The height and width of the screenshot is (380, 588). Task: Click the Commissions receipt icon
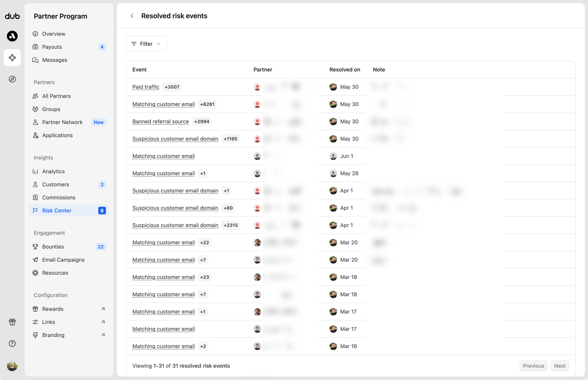point(35,197)
